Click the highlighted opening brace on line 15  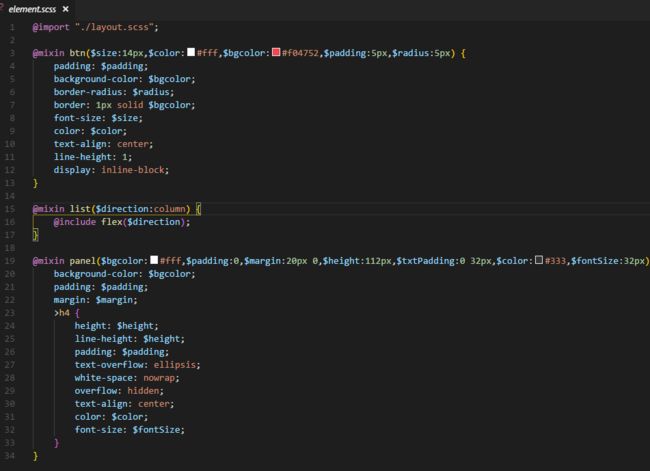tap(198, 209)
